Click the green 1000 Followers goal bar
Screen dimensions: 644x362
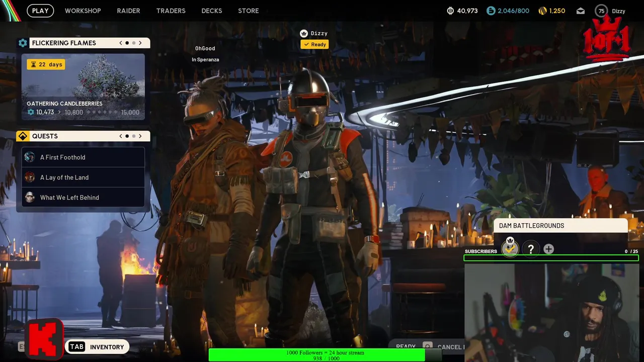(x=325, y=355)
